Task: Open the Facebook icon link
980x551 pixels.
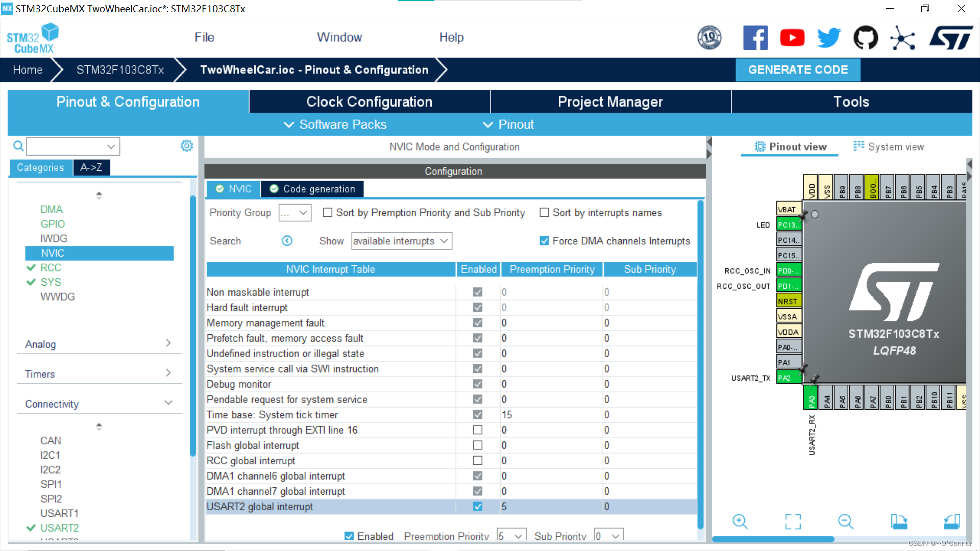Action: 755,38
